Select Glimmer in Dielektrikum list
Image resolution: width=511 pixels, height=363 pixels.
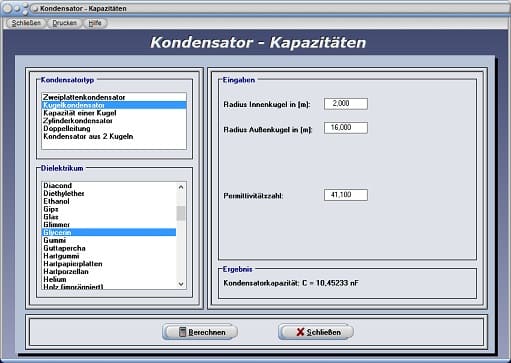109,225
